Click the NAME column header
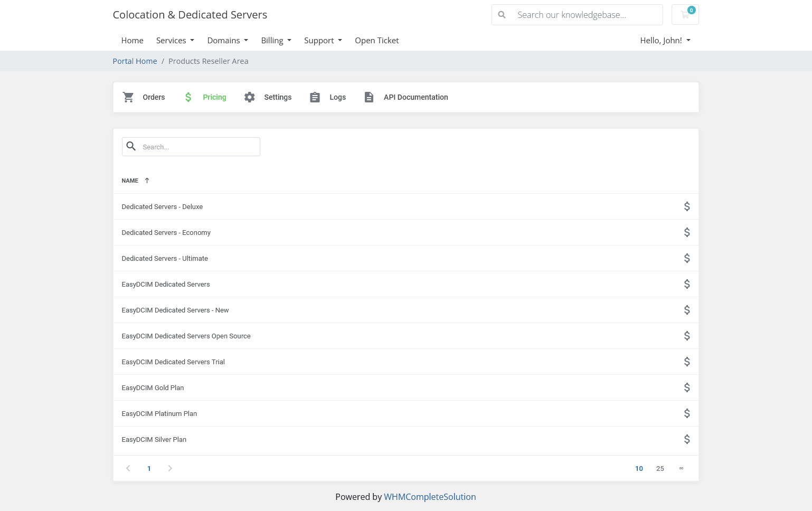 point(130,181)
